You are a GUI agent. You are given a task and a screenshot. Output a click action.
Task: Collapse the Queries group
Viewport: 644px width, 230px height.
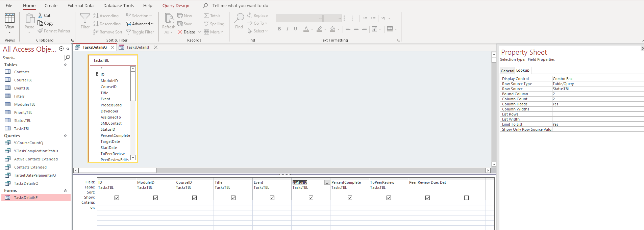66,136
